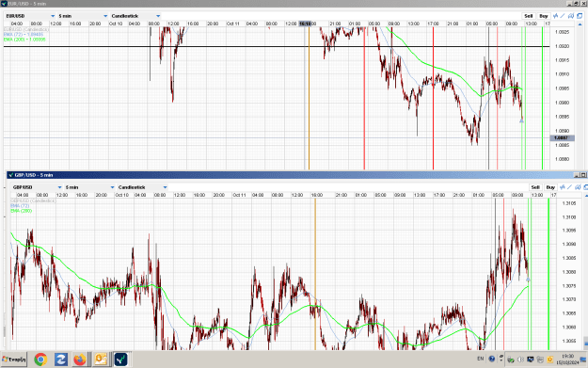Open the Start button on taskbar
The height and width of the screenshot is (368, 588).
[14, 360]
